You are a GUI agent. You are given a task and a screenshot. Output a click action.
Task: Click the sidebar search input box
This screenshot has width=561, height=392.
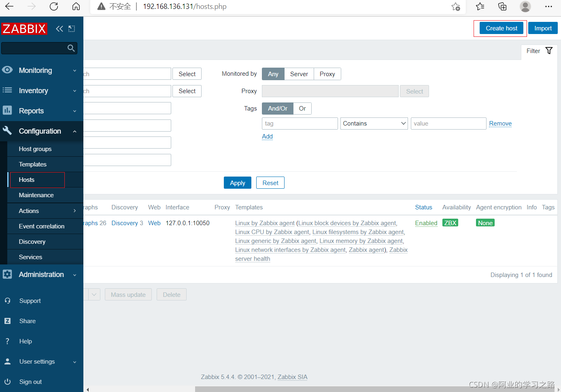click(39, 48)
